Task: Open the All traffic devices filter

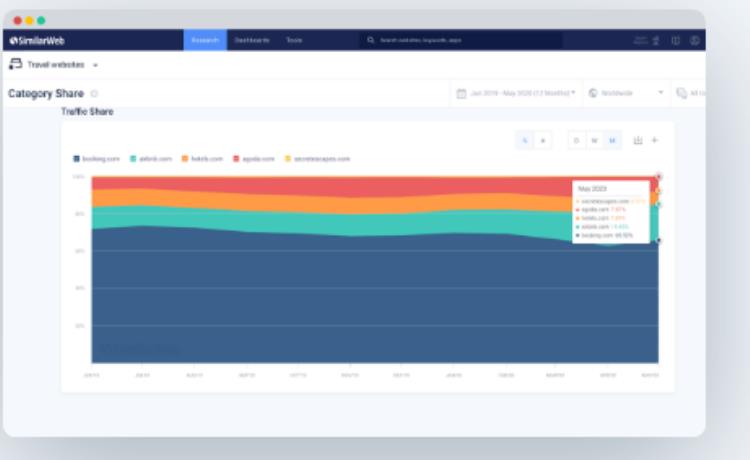Action: [x=690, y=93]
